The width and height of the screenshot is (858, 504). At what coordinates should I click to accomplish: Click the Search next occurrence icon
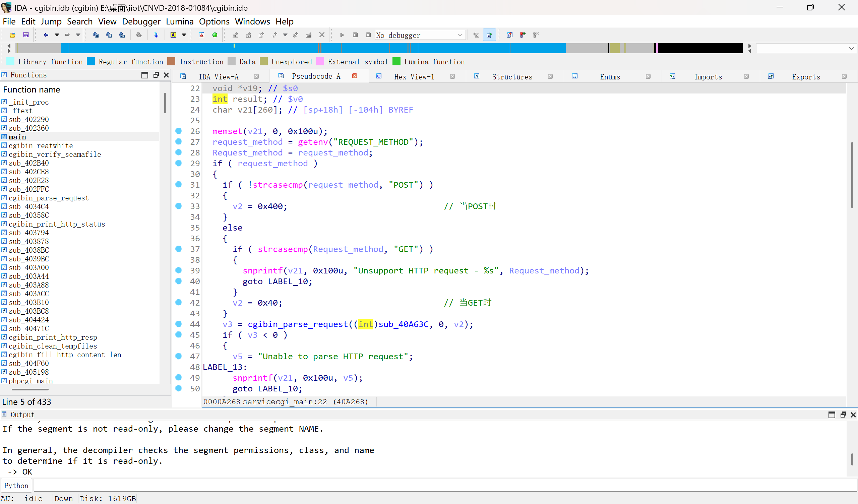[x=139, y=35]
